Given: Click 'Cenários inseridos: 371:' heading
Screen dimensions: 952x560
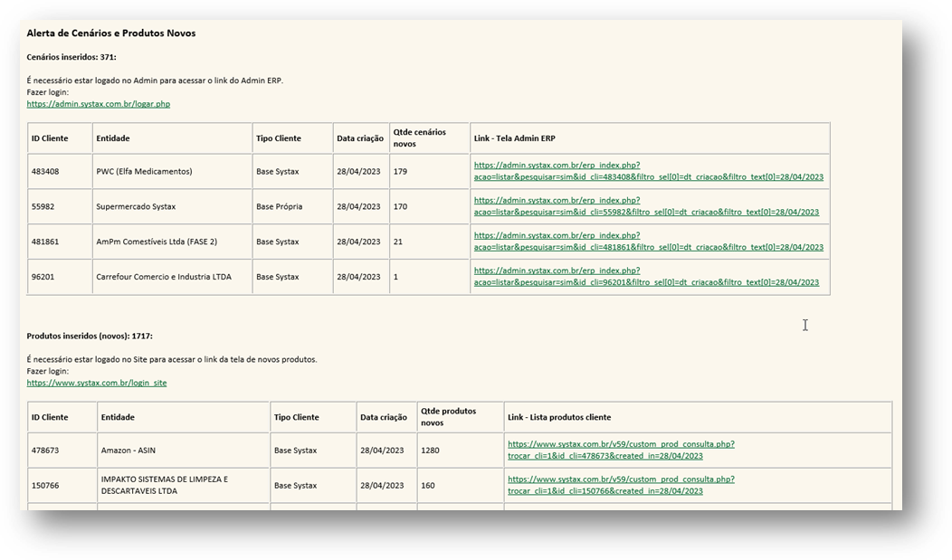Looking at the screenshot, I should pyautogui.click(x=71, y=57).
